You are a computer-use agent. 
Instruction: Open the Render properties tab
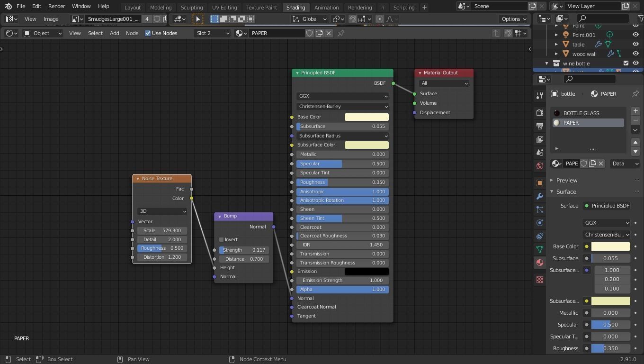(x=540, y=113)
